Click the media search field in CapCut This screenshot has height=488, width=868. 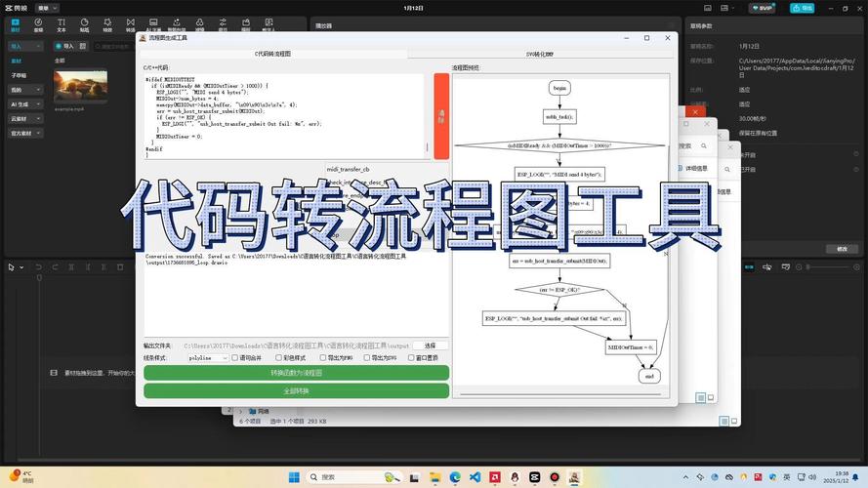(113, 47)
